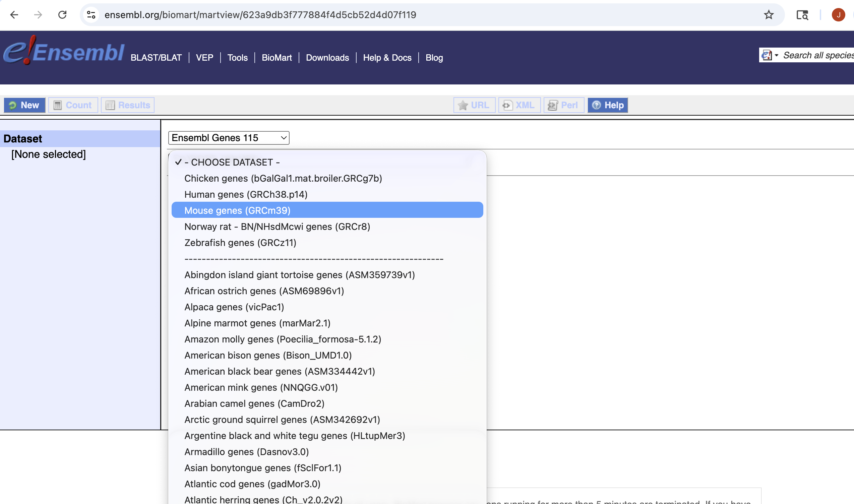Bookmark this page with star icon
854x504 pixels.
click(x=769, y=15)
